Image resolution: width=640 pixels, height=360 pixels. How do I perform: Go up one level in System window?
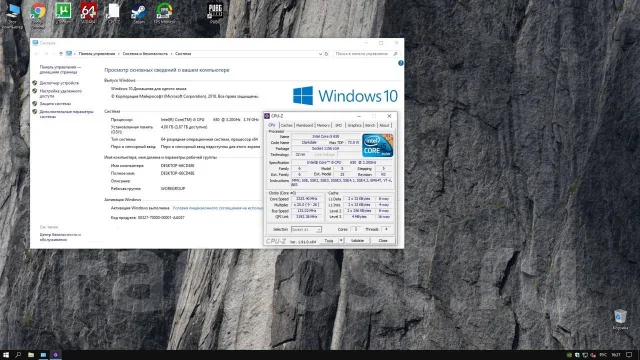point(61,53)
